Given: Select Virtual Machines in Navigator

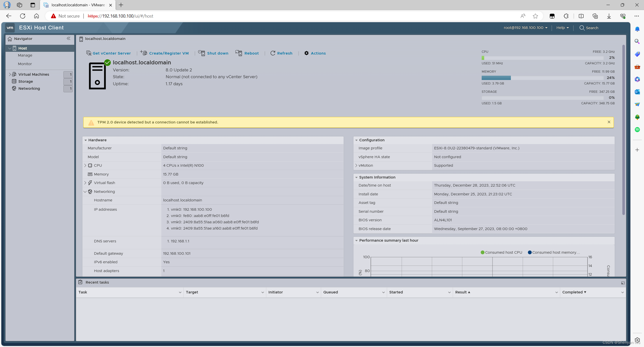Looking at the screenshot, I should (34, 74).
